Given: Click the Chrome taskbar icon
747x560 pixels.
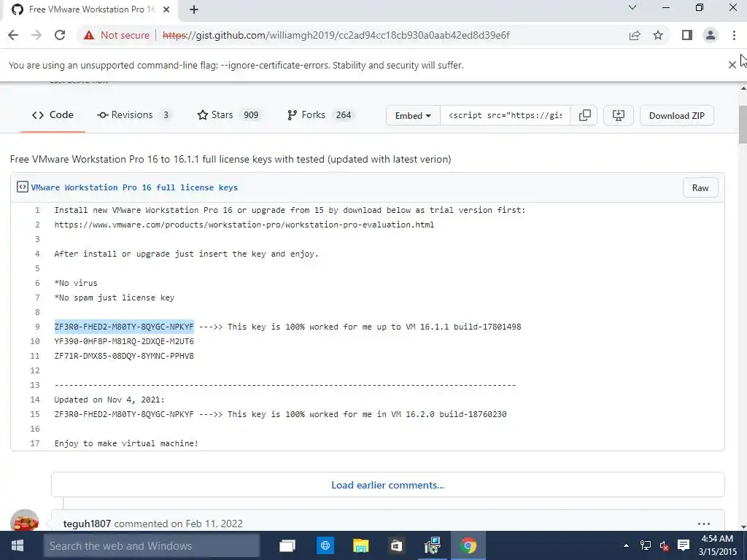Looking at the screenshot, I should coord(468,545).
